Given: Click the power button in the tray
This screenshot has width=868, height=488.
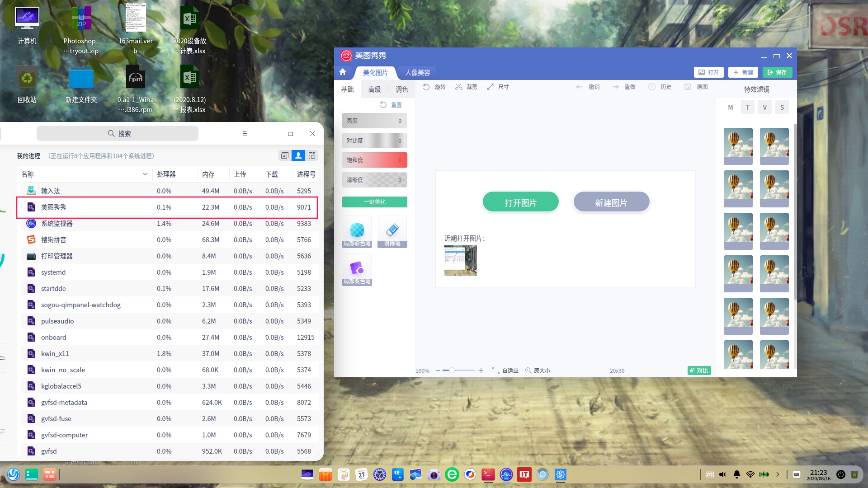Looking at the screenshot, I should [841, 474].
